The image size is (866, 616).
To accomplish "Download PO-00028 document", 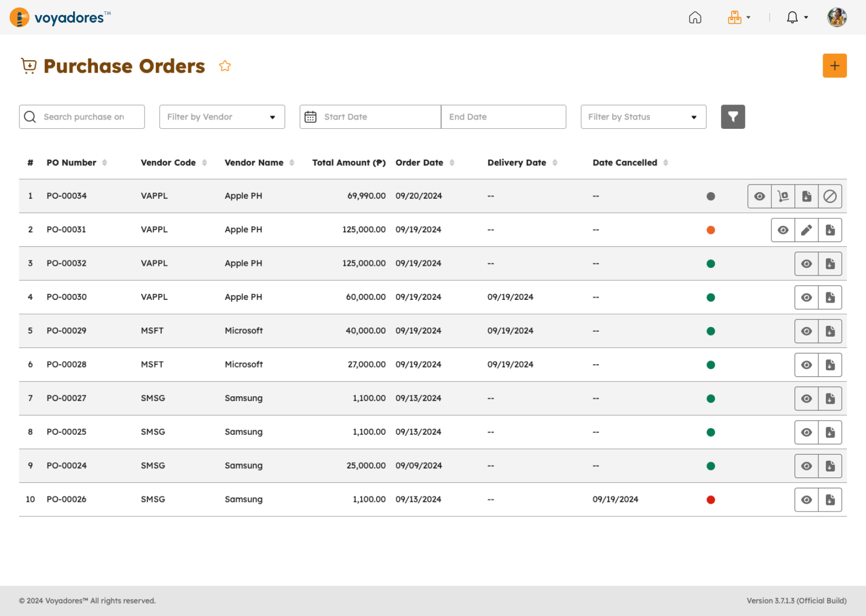I will (x=830, y=365).
